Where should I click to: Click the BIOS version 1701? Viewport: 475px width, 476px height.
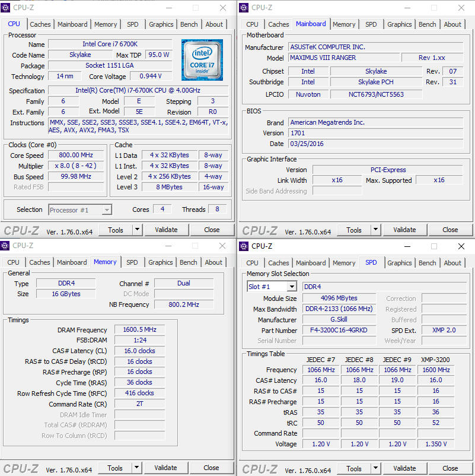coord(376,133)
